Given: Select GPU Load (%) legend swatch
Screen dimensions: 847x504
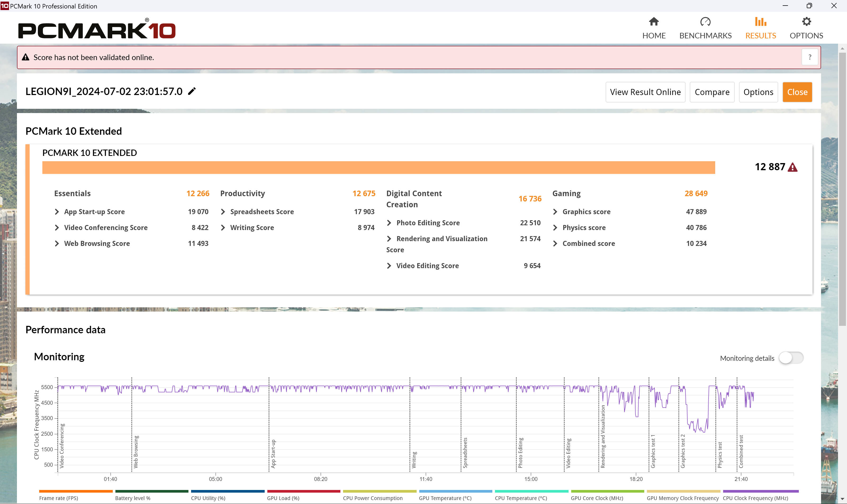Looking at the screenshot, I should pos(304,491).
